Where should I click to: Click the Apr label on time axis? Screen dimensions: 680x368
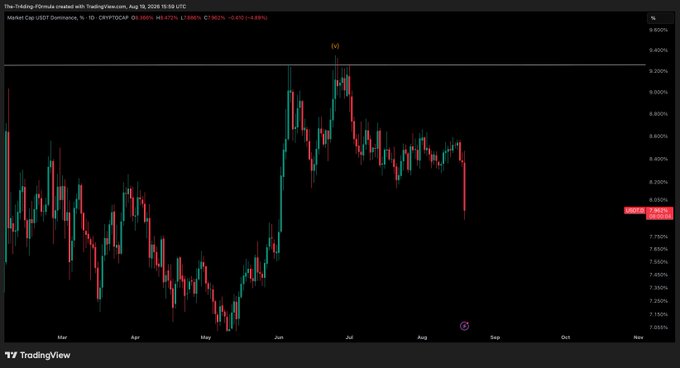pos(135,337)
